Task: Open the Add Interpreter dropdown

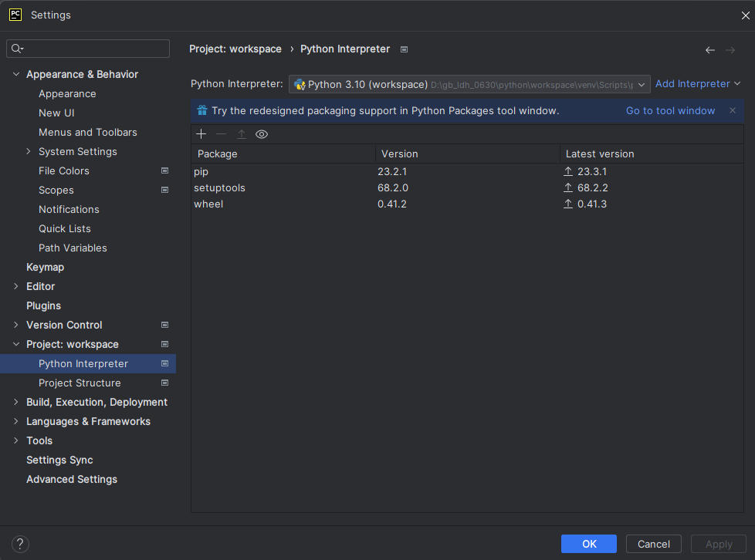Action: point(698,84)
